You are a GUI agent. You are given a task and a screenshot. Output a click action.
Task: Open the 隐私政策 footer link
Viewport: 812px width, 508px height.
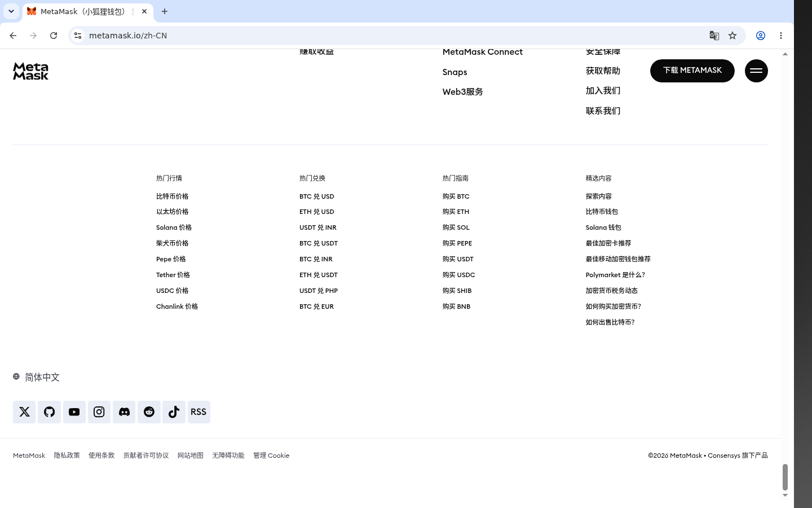(67, 456)
